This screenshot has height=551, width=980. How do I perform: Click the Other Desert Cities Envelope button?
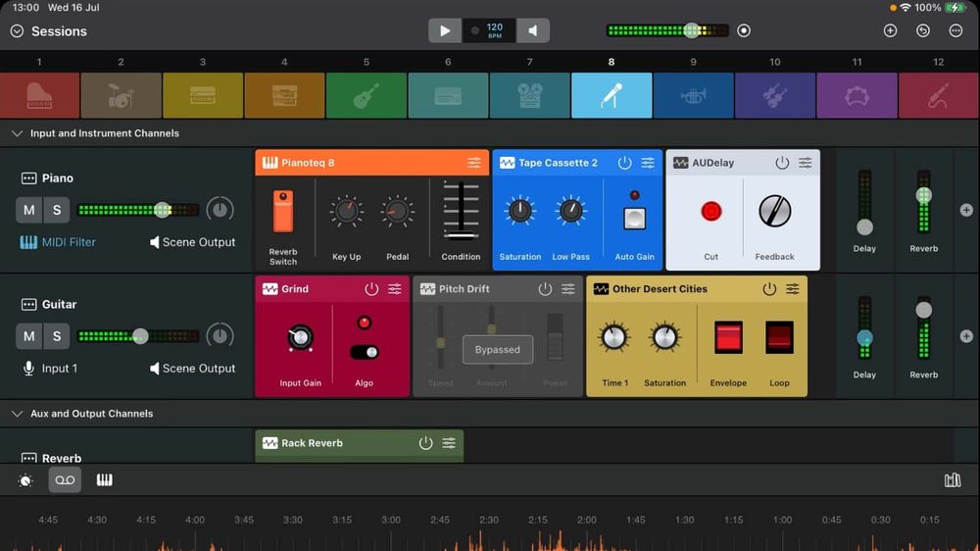coord(728,337)
